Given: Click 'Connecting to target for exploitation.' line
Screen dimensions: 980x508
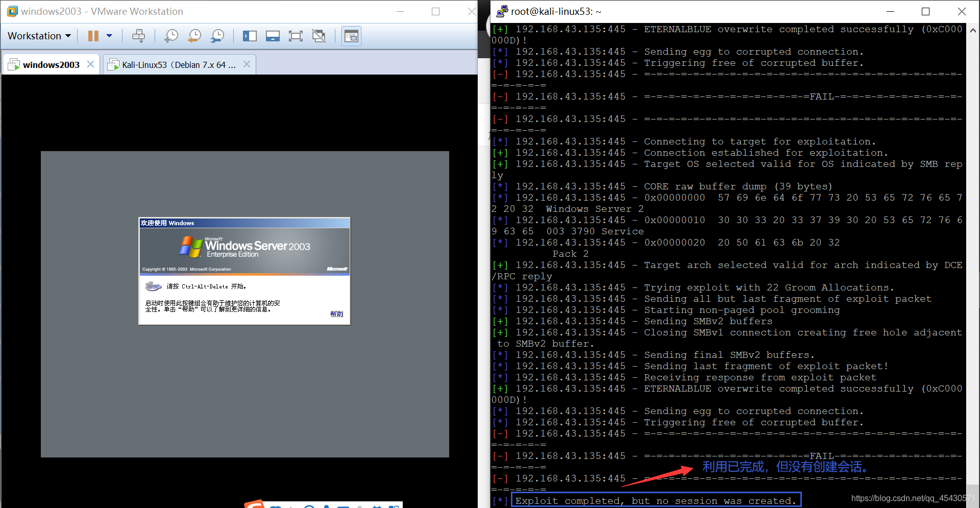Looking at the screenshot, I should tap(759, 141).
